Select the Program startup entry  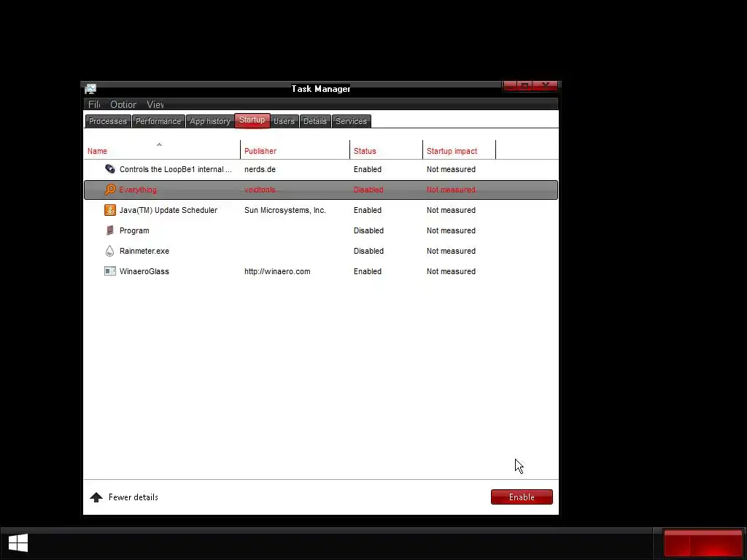tap(321, 230)
